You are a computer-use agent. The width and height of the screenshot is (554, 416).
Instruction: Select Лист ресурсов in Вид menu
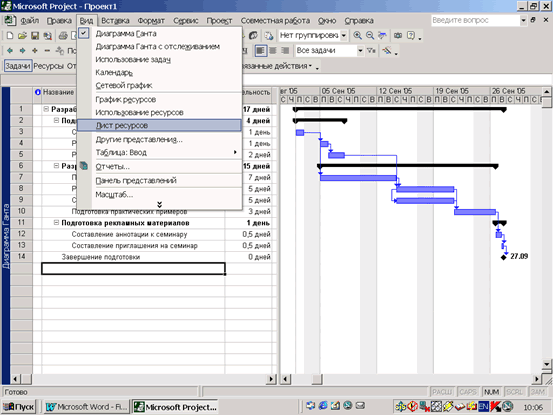point(159,125)
